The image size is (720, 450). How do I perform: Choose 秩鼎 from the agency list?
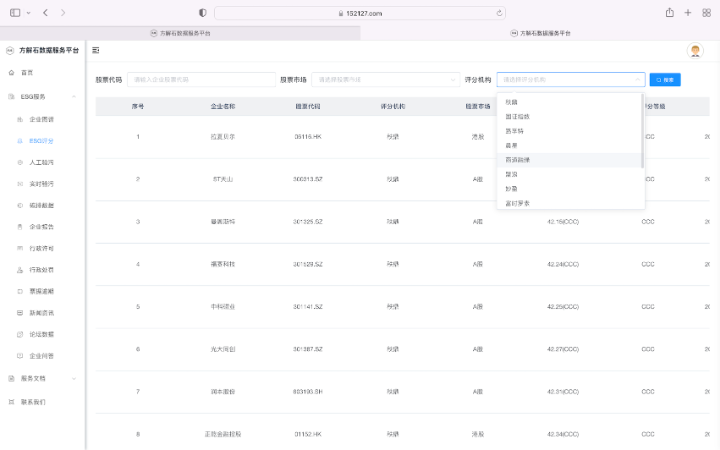pyautogui.click(x=569, y=102)
